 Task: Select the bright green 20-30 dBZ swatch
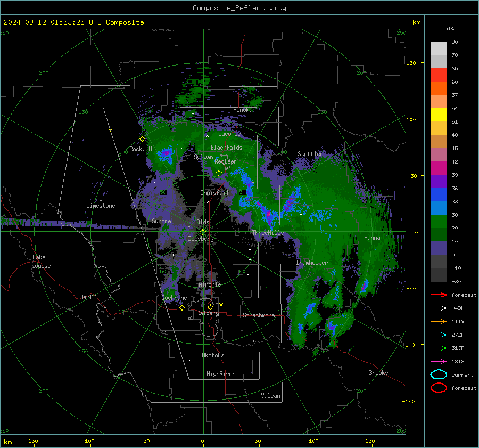click(439, 222)
